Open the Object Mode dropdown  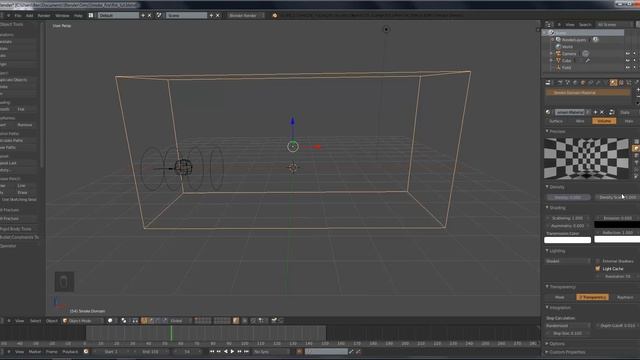[83, 321]
